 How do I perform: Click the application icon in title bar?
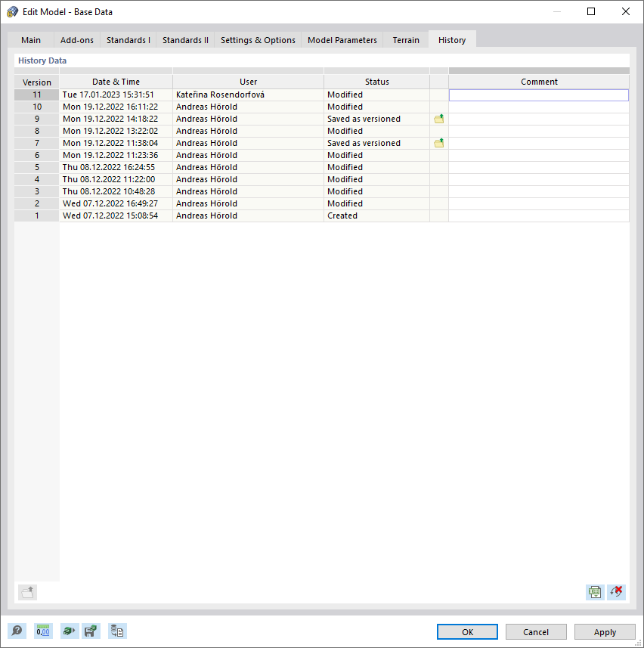[12, 11]
